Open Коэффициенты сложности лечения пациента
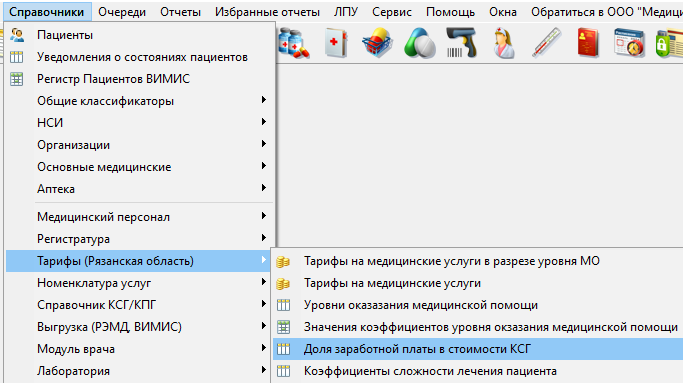683x383 pixels. [478, 371]
